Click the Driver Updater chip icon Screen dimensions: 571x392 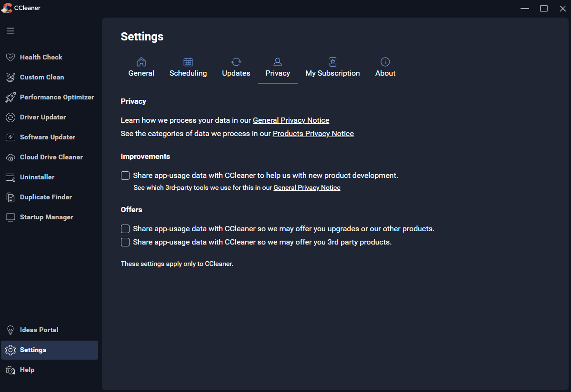click(10, 117)
